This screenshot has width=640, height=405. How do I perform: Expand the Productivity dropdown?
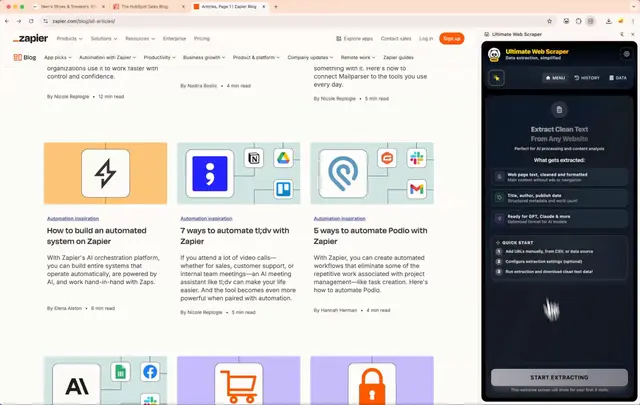(x=160, y=57)
